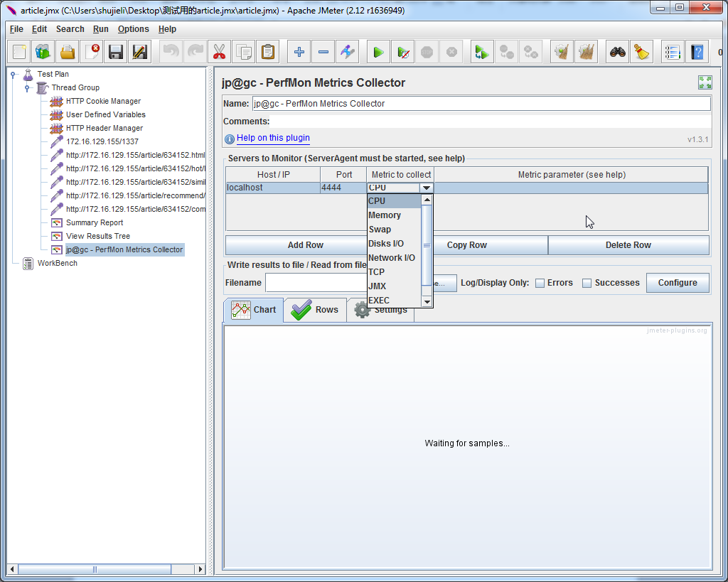Screen dimensions: 728x582
Task: Choose Disks I/O from the metric dropdown
Action: (394, 244)
